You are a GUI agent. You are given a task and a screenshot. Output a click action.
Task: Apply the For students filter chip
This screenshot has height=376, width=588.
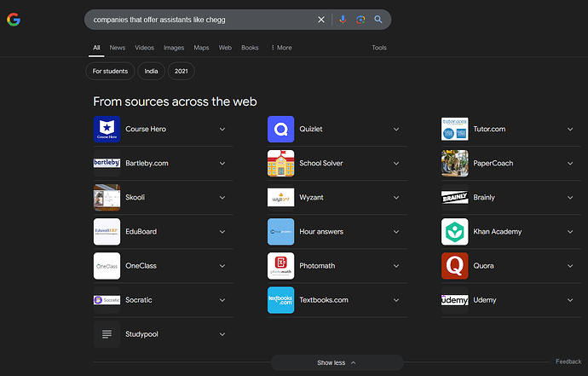(109, 71)
